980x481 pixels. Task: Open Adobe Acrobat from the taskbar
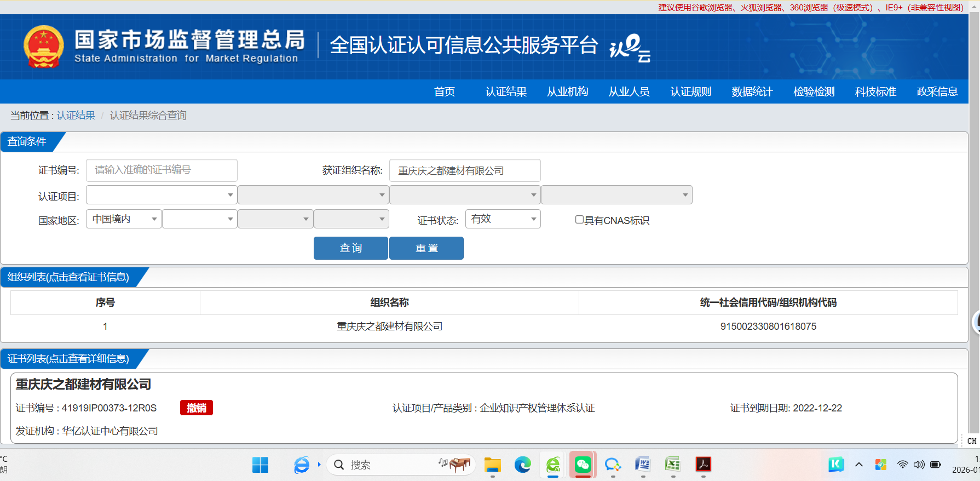coord(703,465)
